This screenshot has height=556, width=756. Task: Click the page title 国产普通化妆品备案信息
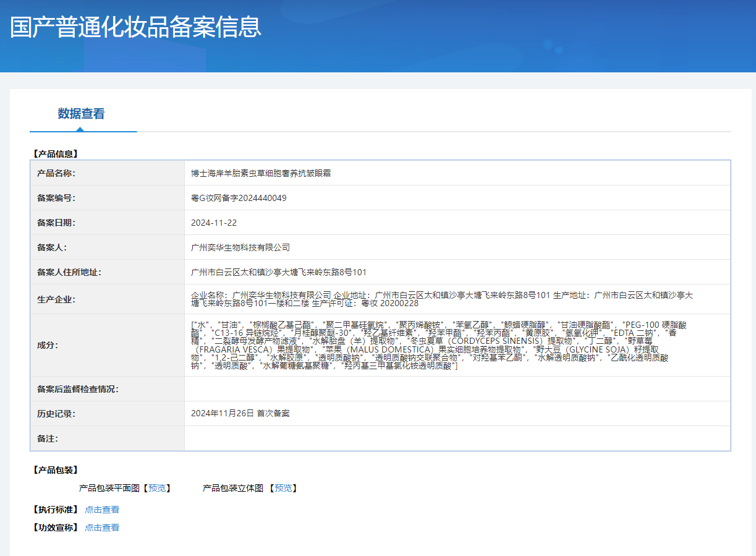[135, 27]
